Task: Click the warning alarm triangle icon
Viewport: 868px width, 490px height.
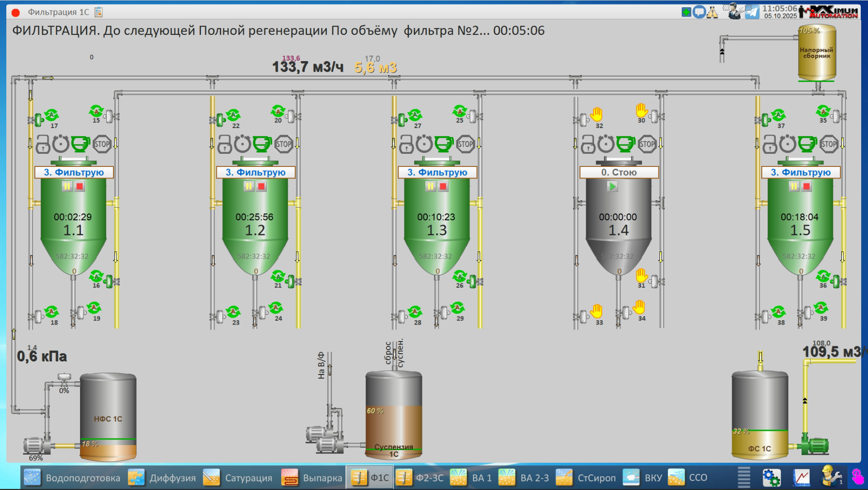Action: (712, 12)
